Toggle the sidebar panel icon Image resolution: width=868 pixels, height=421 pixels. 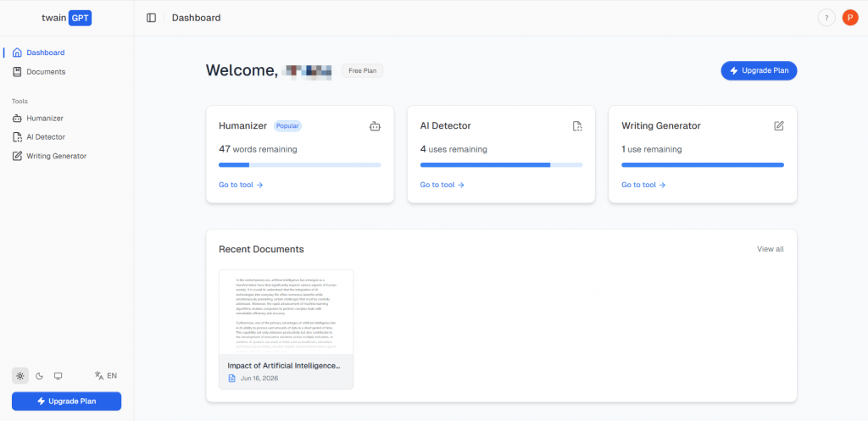[x=151, y=18]
